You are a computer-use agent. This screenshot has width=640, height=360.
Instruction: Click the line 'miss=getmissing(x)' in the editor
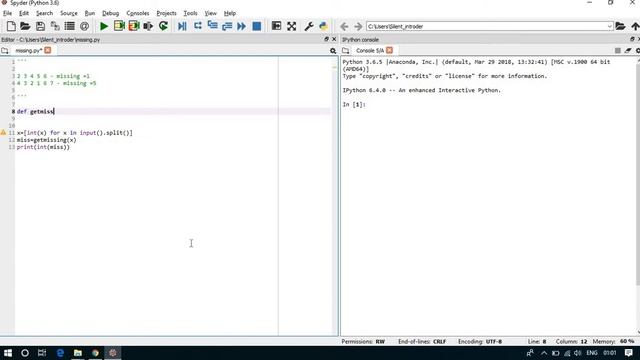point(47,140)
